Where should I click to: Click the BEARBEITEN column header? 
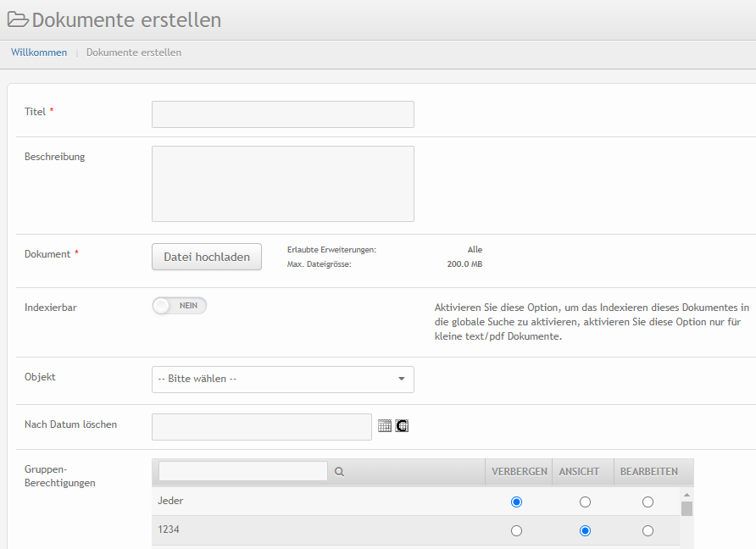point(649,471)
